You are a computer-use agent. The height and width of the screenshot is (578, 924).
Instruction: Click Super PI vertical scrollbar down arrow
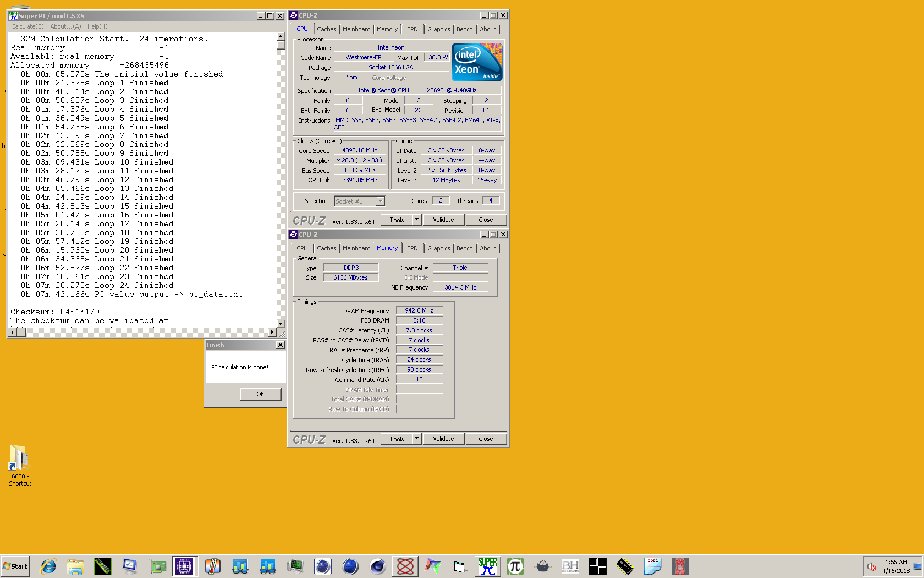281,324
